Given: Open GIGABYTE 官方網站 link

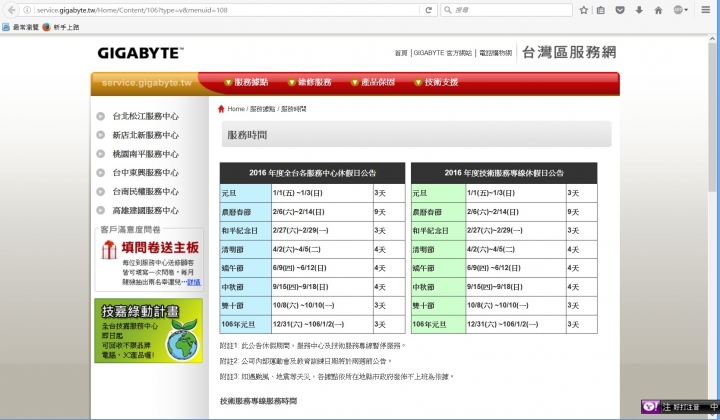Looking at the screenshot, I should click(x=443, y=53).
